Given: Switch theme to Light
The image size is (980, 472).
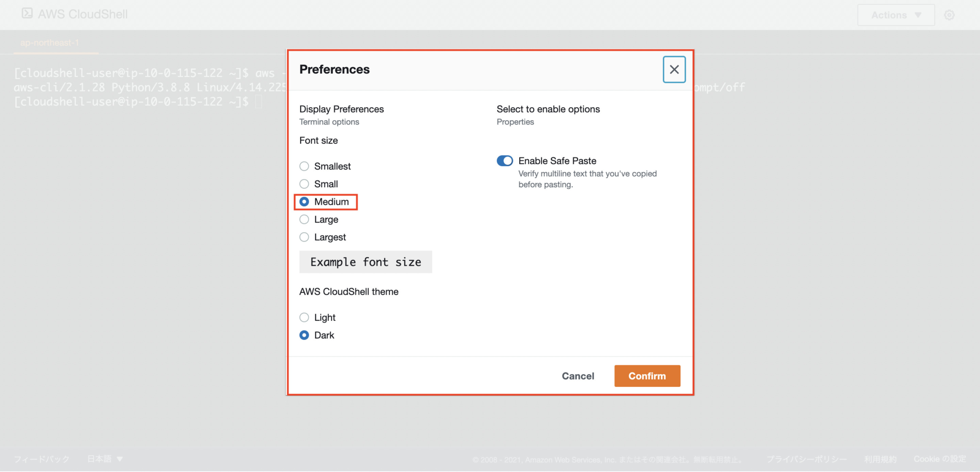Looking at the screenshot, I should coord(304,317).
